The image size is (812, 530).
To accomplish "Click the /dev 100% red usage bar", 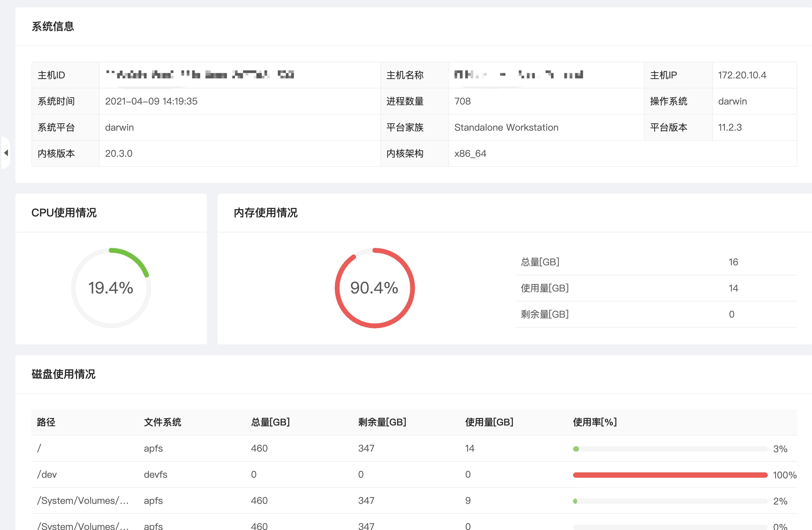I will coord(670,475).
